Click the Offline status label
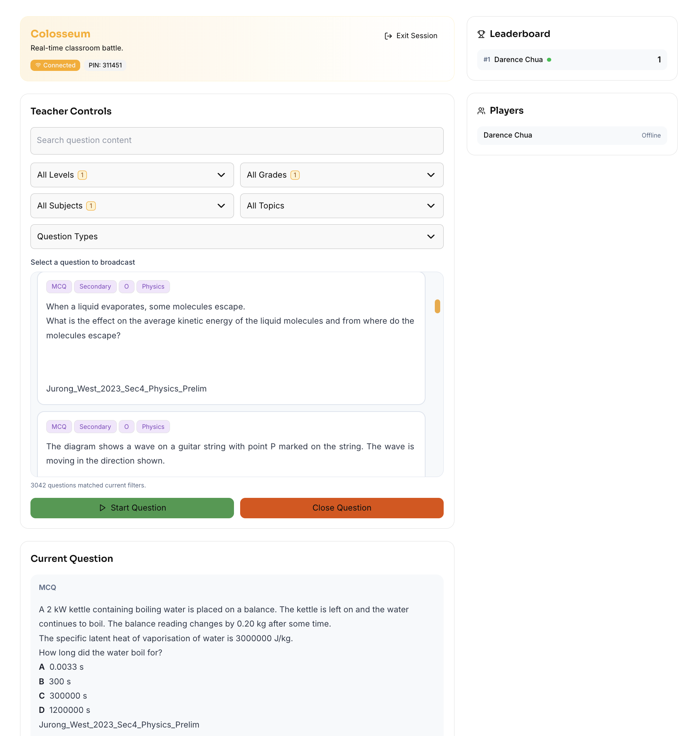This screenshot has width=700, height=736. coord(651,135)
